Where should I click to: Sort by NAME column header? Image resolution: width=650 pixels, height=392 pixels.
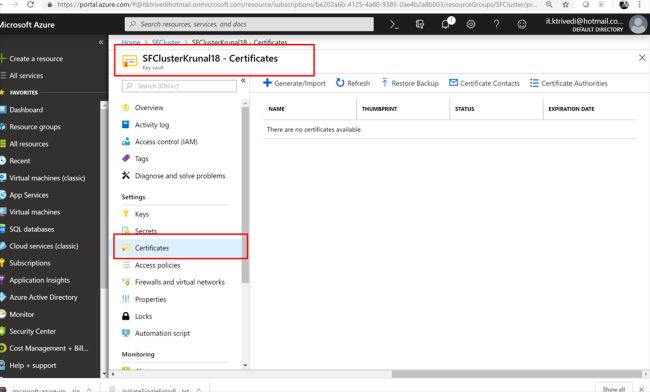click(x=276, y=109)
